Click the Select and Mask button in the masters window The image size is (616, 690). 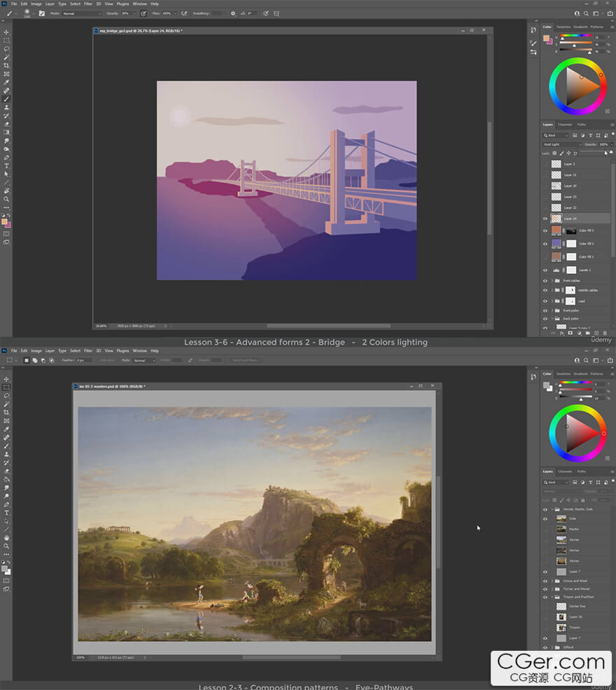pyautogui.click(x=245, y=360)
